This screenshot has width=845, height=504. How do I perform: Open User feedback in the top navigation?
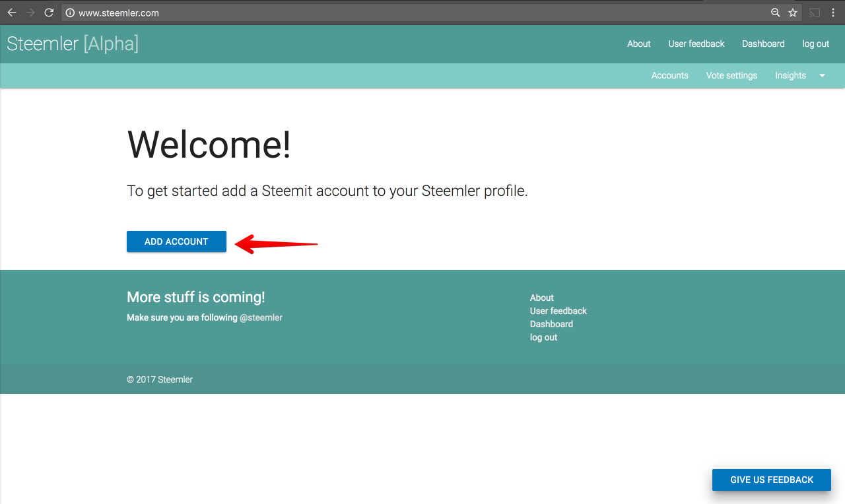(696, 44)
